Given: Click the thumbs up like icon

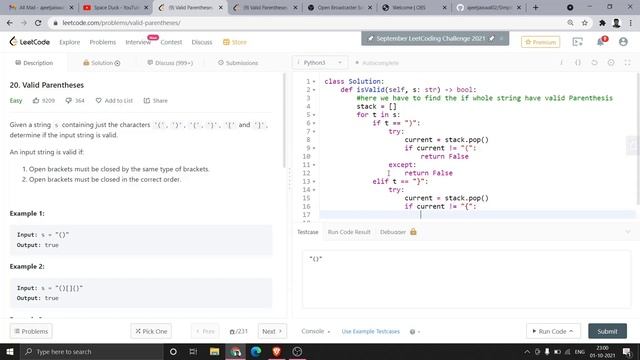Looking at the screenshot, I should tap(36, 100).
